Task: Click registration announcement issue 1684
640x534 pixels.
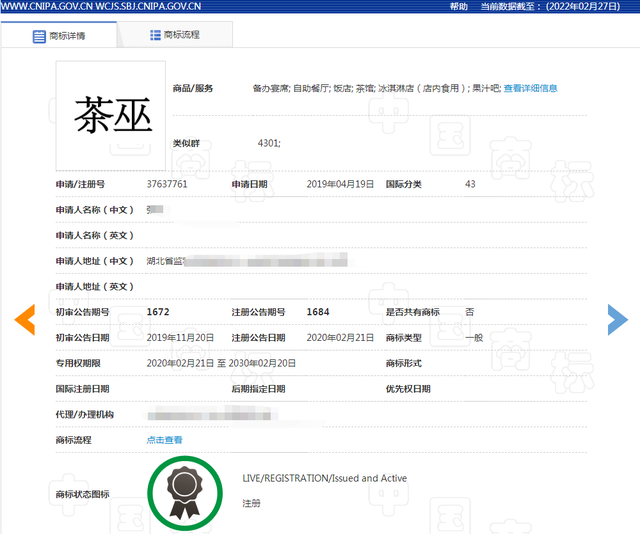Action: tap(318, 312)
